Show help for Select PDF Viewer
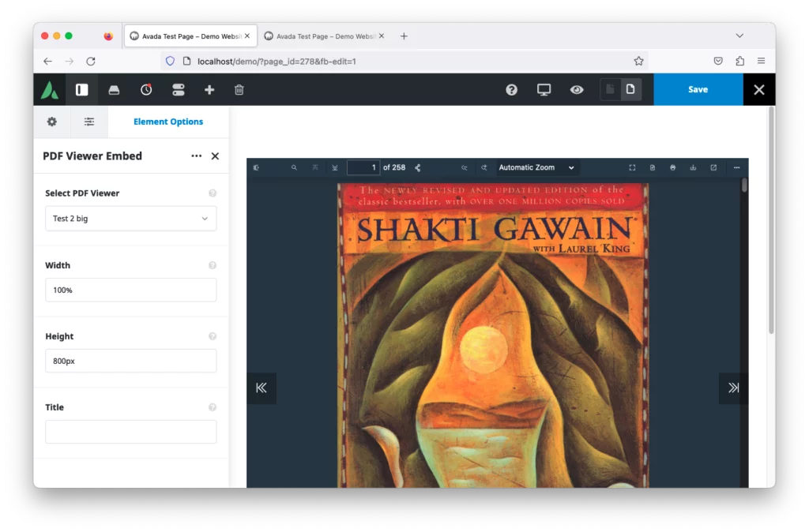 (212, 193)
